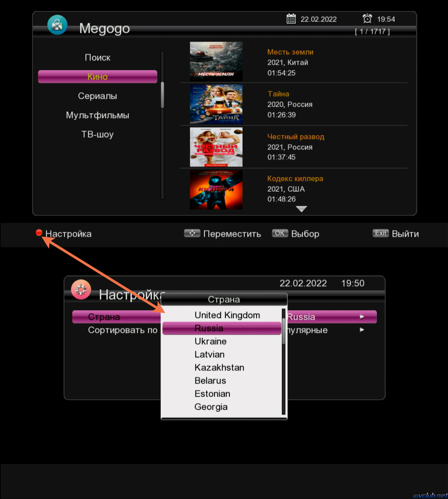
Task: Click the Megogo title text
Action: tap(105, 28)
